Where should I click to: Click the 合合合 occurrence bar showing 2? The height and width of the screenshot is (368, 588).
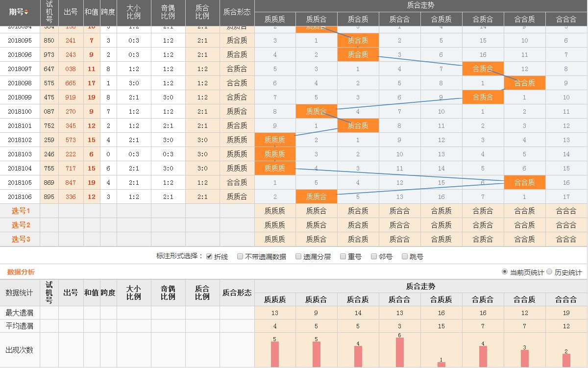tap(566, 360)
